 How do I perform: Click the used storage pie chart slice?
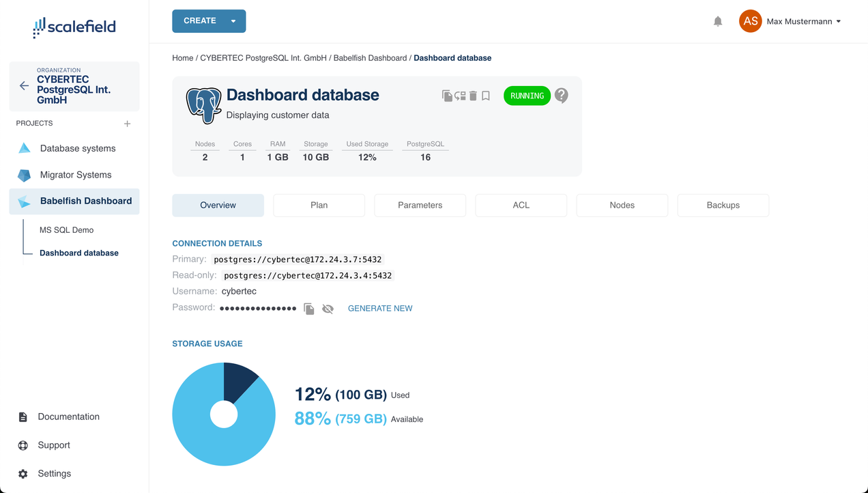[239, 381]
